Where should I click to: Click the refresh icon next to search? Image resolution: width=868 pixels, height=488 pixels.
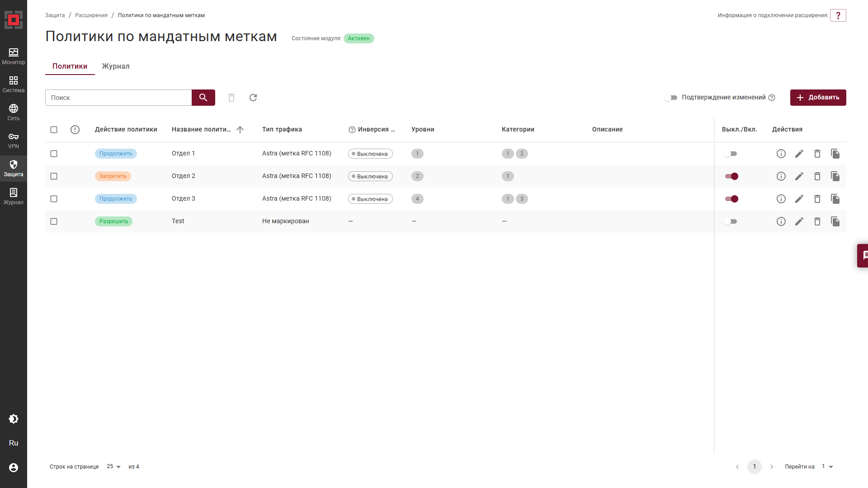(253, 98)
